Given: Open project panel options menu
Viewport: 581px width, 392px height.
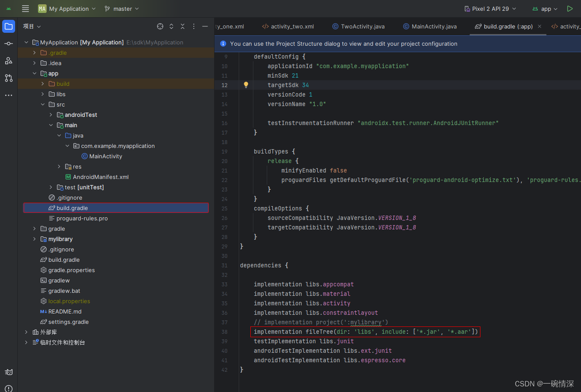Looking at the screenshot, I should coord(194,26).
